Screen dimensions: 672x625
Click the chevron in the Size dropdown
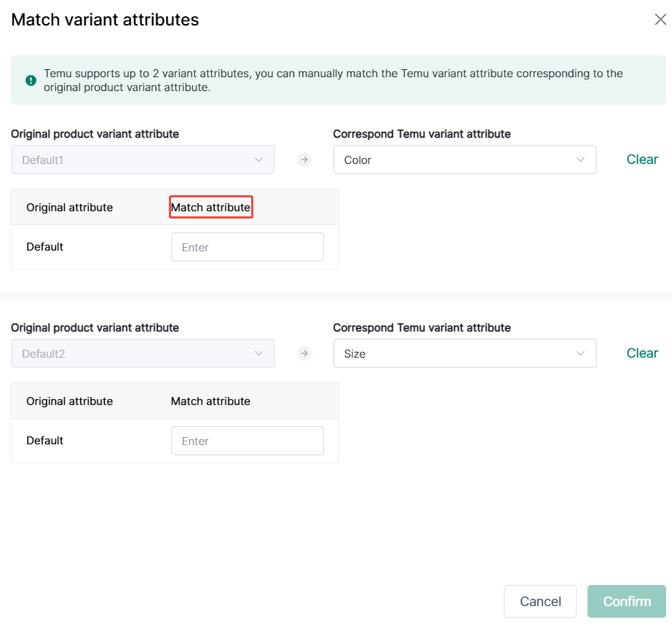tap(580, 353)
